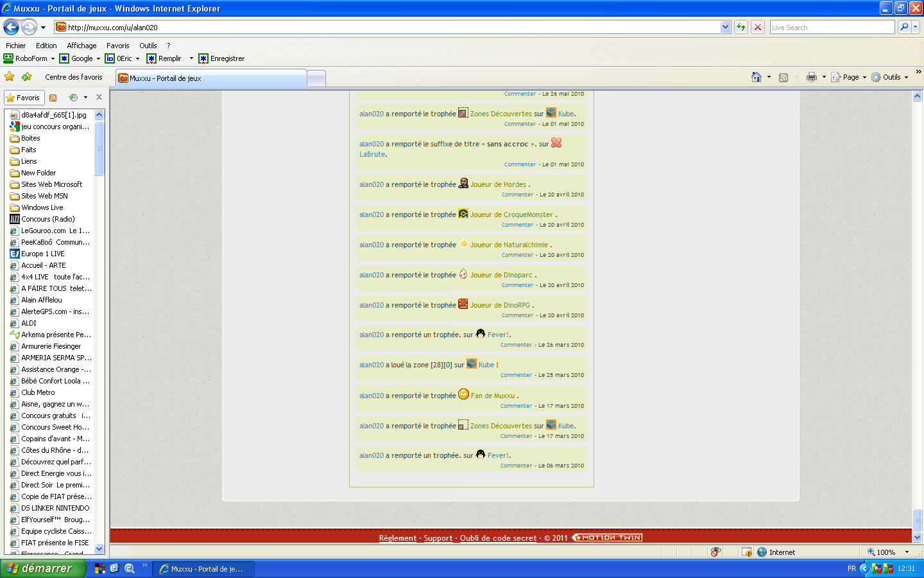Click the Naturalchimie trophy icon

(x=463, y=243)
